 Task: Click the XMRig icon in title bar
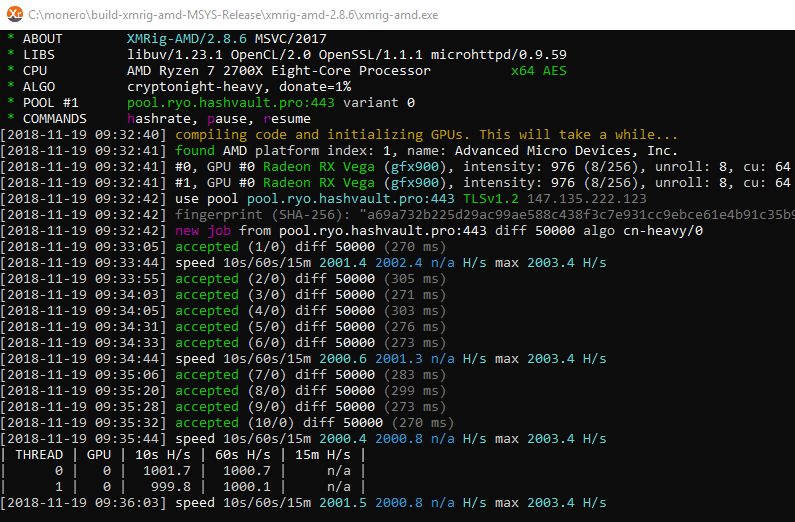[15, 14]
